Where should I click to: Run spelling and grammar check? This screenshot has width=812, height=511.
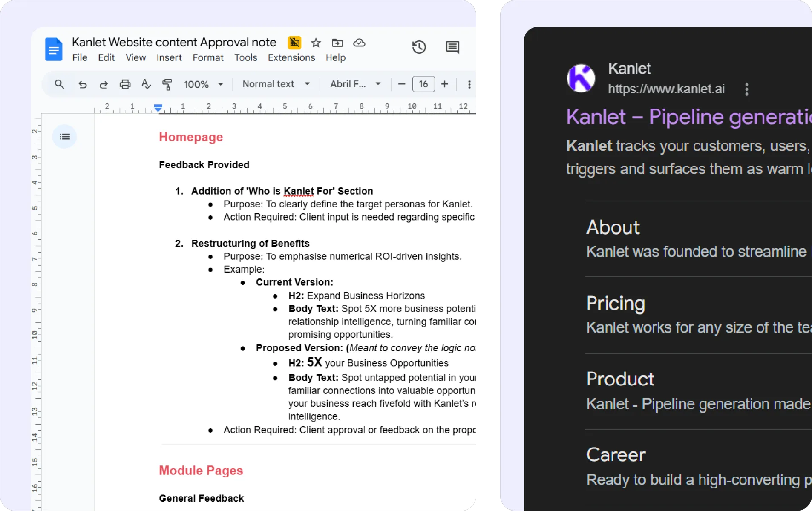click(146, 84)
